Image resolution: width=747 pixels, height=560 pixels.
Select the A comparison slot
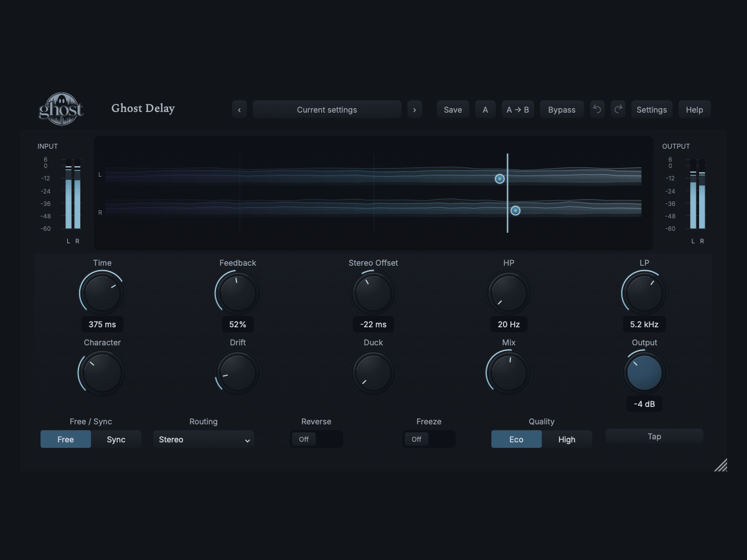click(486, 110)
